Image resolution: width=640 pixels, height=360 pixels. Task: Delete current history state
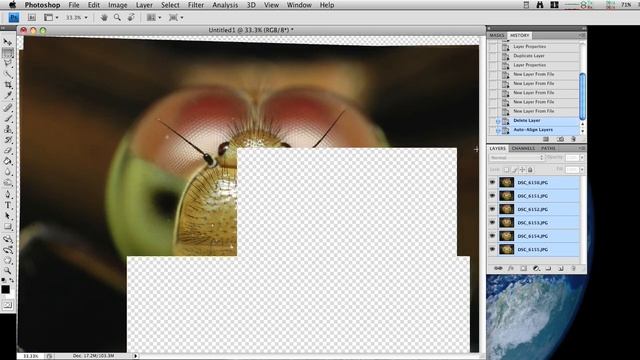(x=573, y=139)
